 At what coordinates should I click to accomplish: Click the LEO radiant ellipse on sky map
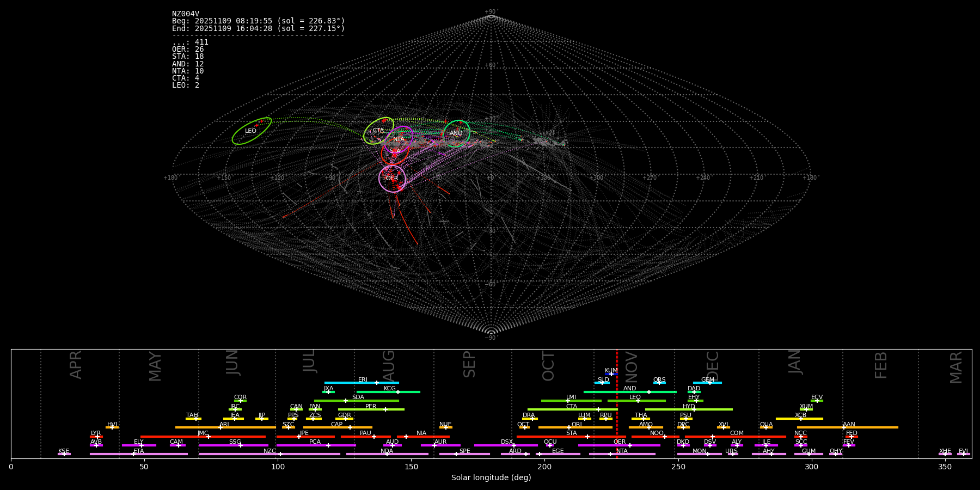point(252,131)
